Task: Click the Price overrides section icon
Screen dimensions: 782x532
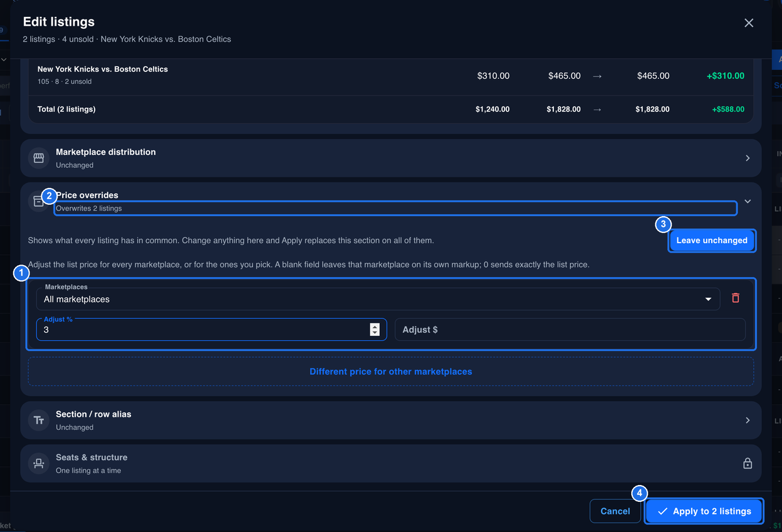Action: [x=39, y=201]
